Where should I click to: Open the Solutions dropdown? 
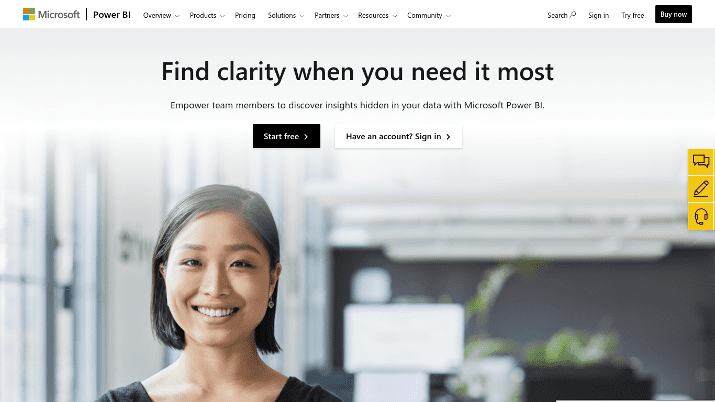(286, 15)
